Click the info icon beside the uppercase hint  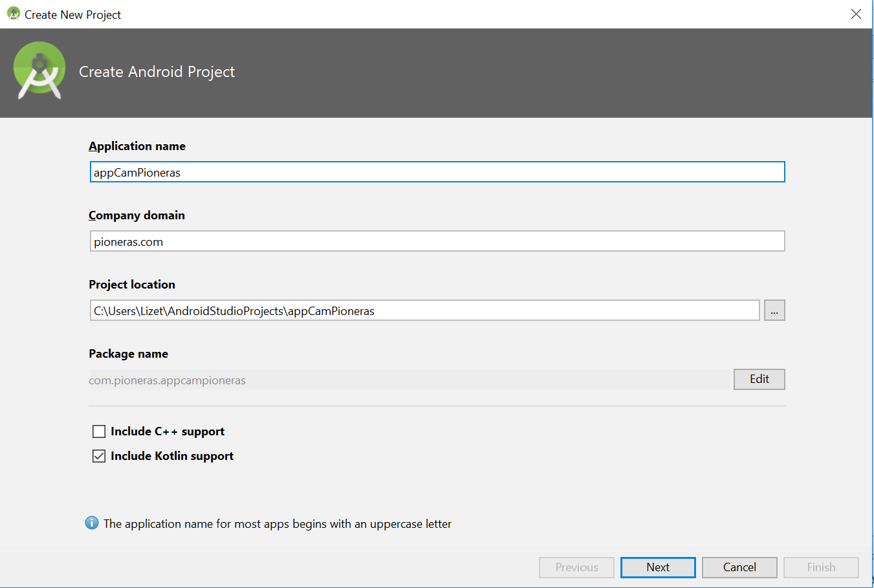coord(92,523)
